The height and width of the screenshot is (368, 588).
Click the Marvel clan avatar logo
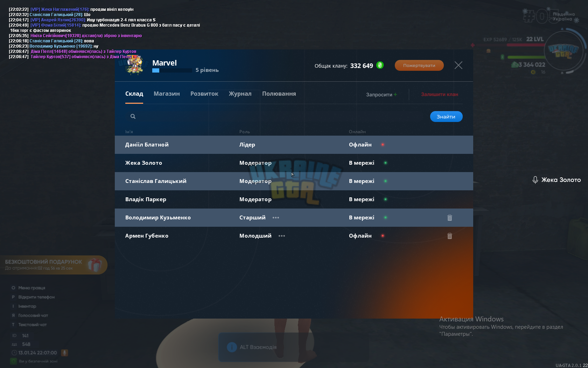coord(135,65)
